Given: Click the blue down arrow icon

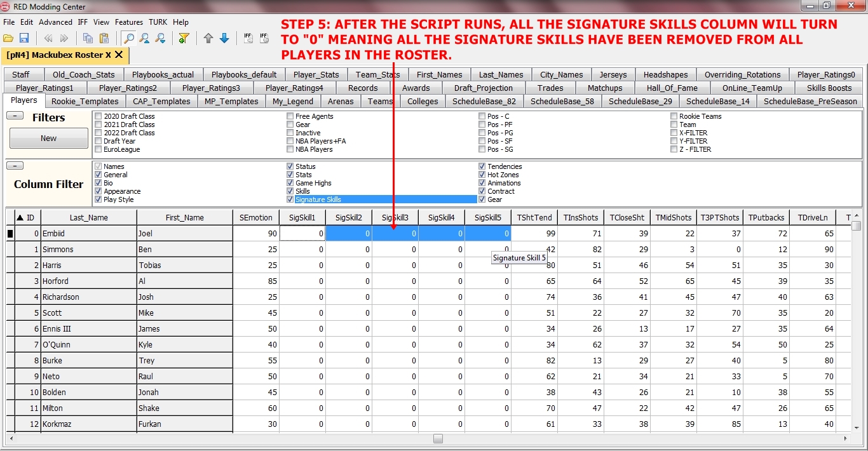Looking at the screenshot, I should (224, 39).
